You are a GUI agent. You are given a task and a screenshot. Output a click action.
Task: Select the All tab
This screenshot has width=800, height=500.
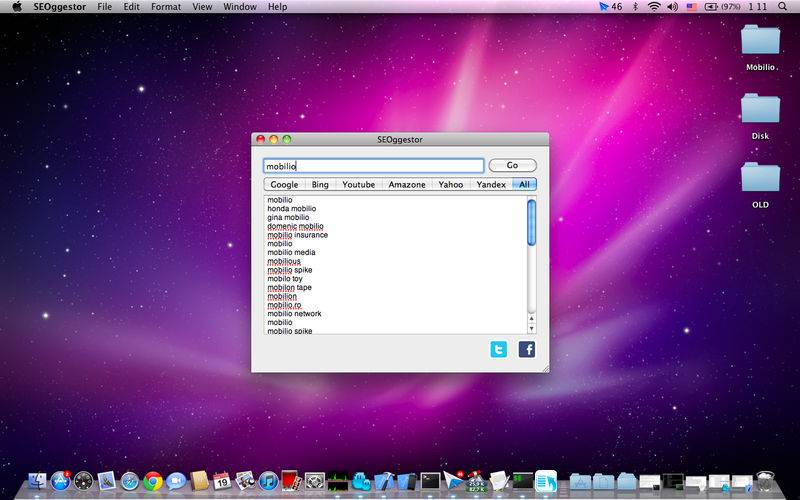524,184
